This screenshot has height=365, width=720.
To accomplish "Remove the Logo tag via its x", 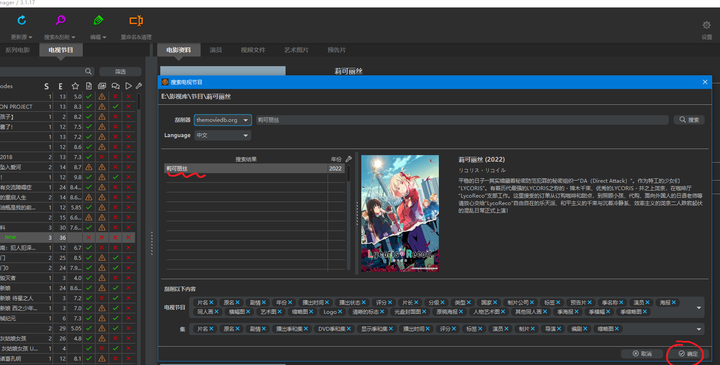I will point(340,312).
